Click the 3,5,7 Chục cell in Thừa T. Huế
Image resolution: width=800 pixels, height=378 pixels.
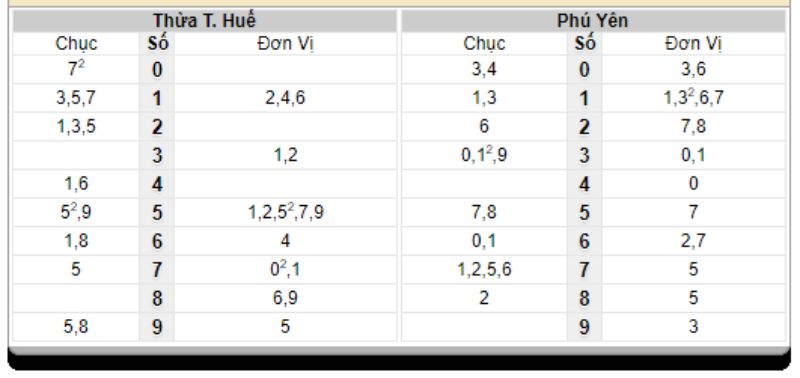coord(76,98)
